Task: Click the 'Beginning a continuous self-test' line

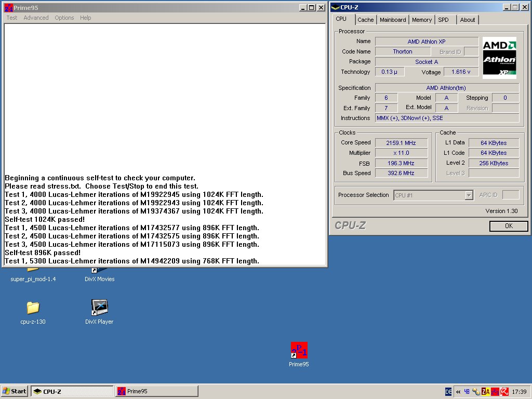Action: click(100, 178)
